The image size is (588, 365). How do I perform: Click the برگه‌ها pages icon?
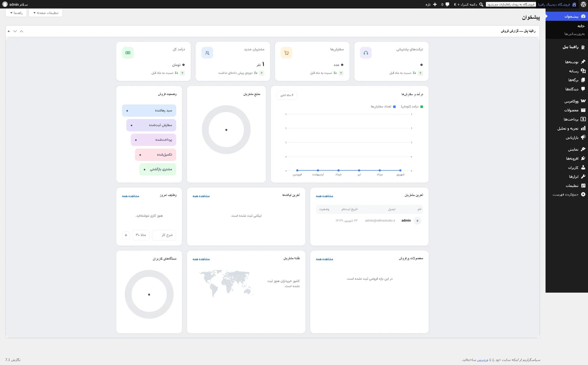pos(583,80)
